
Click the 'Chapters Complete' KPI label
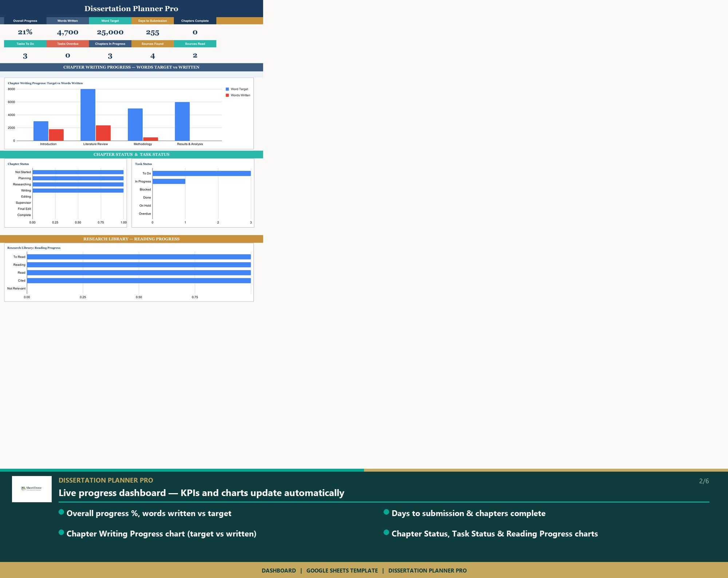[195, 21]
